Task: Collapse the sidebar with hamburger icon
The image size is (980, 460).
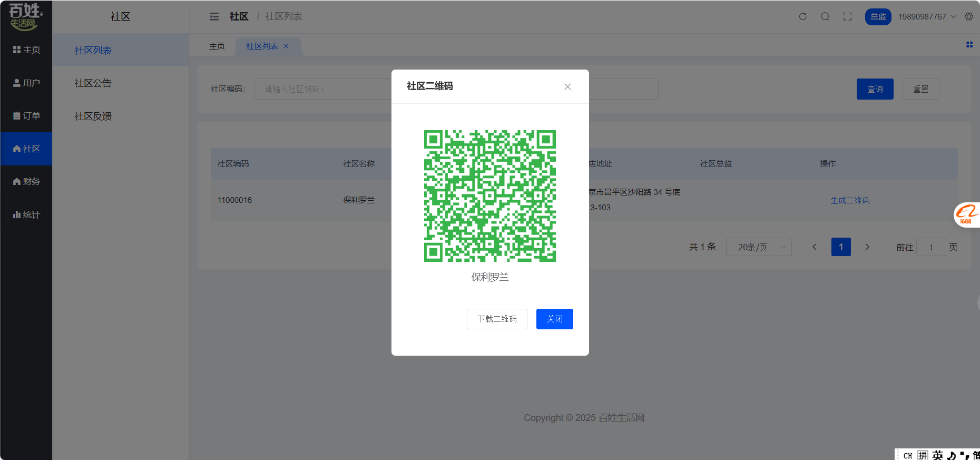Action: pos(214,17)
